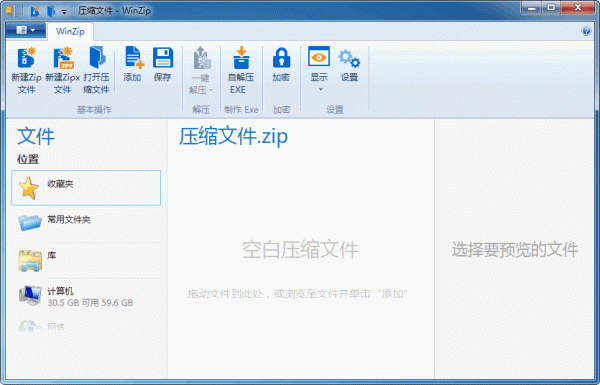
Task: Click the 空白压缩文件 placeholder text
Action: coord(300,250)
